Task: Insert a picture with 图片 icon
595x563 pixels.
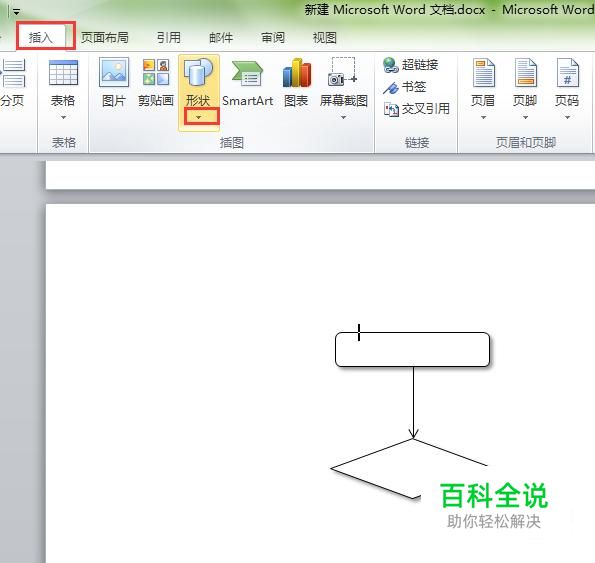Action: tap(114, 72)
